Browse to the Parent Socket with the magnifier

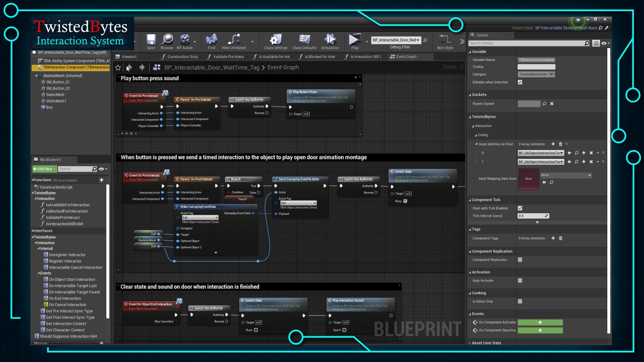[544, 104]
